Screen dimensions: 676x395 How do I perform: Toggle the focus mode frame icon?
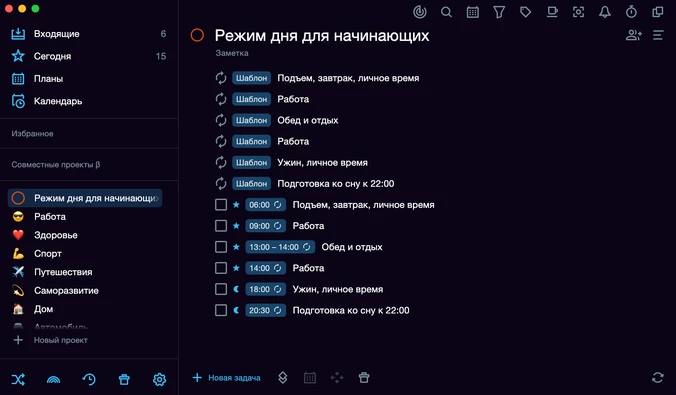[x=578, y=12]
